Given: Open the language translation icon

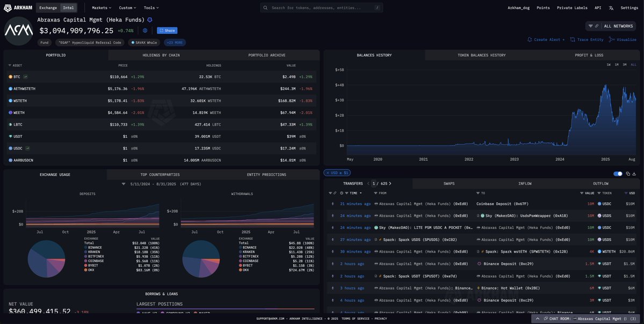Looking at the screenshot, I should [611, 8].
